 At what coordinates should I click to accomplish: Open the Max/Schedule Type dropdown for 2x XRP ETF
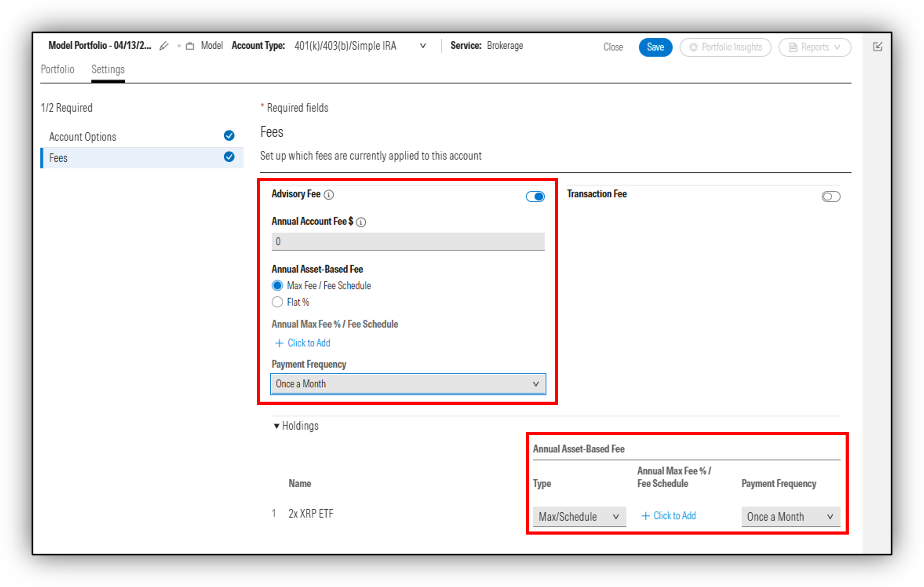[x=579, y=517]
